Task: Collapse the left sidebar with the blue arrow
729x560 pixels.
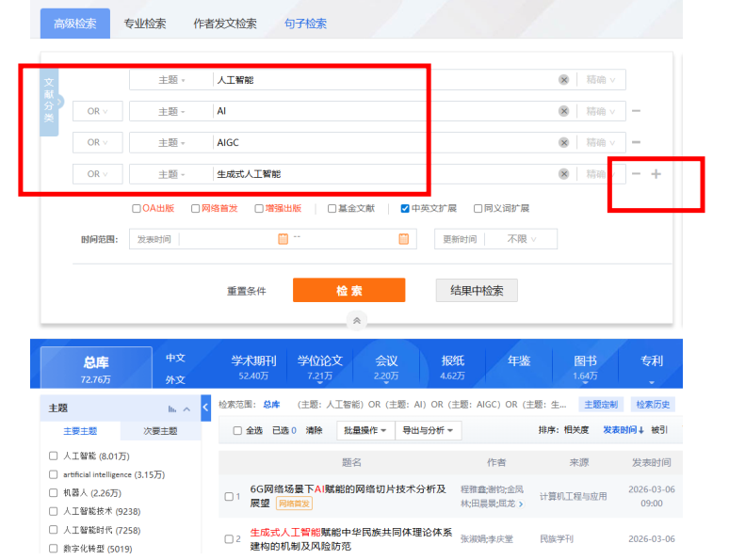Action: [x=206, y=408]
